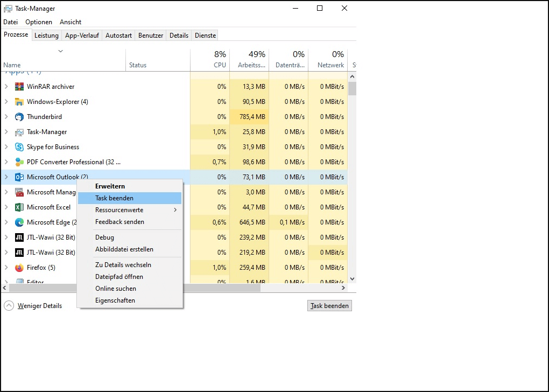Image resolution: width=549 pixels, height=392 pixels.
Task: Expand the Windows-Explorer (4) process group
Action: [x=6, y=102]
